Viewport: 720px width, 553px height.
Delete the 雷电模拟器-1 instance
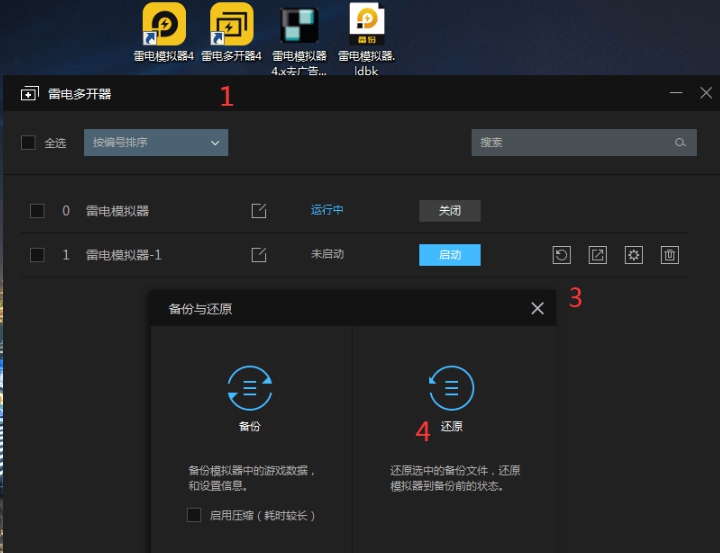coord(669,255)
